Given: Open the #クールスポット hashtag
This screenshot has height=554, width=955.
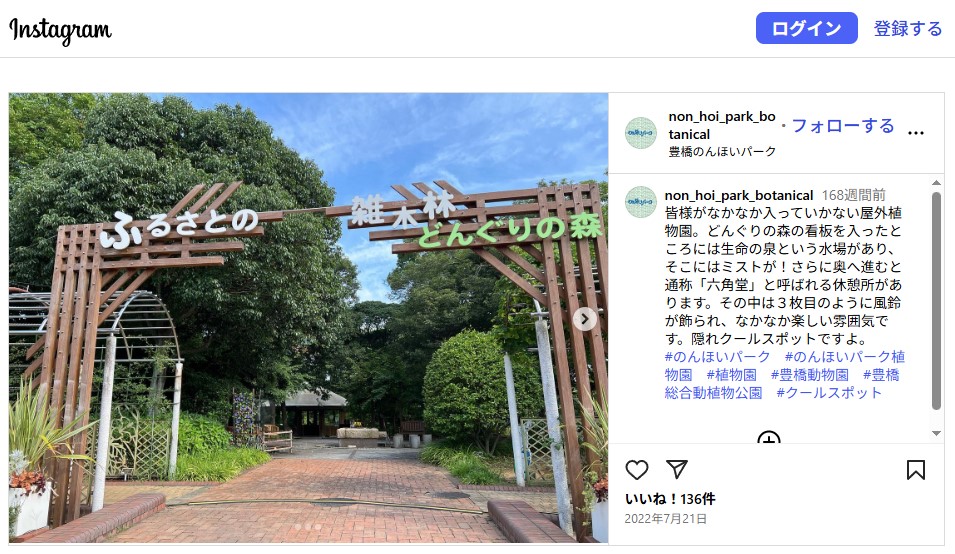Looking at the screenshot, I should 829,393.
